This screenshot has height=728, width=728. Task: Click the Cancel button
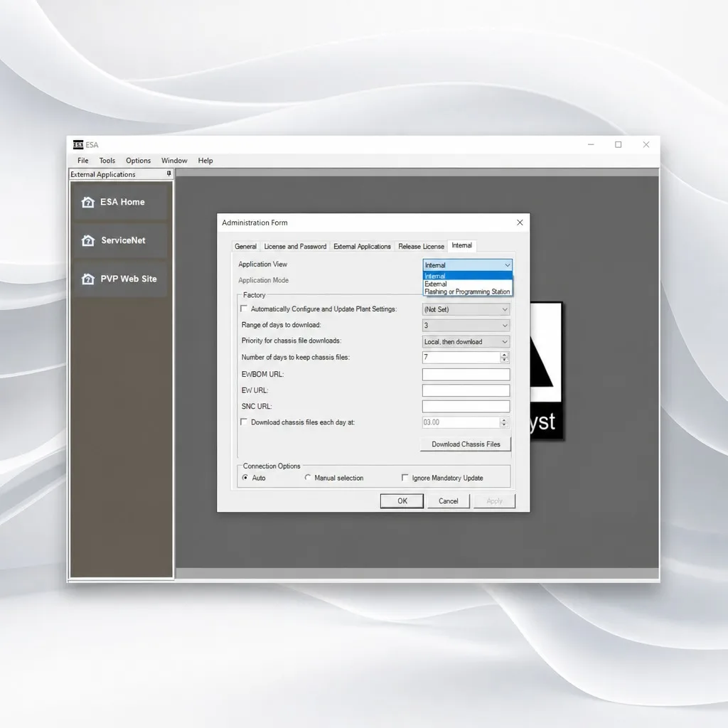449,501
